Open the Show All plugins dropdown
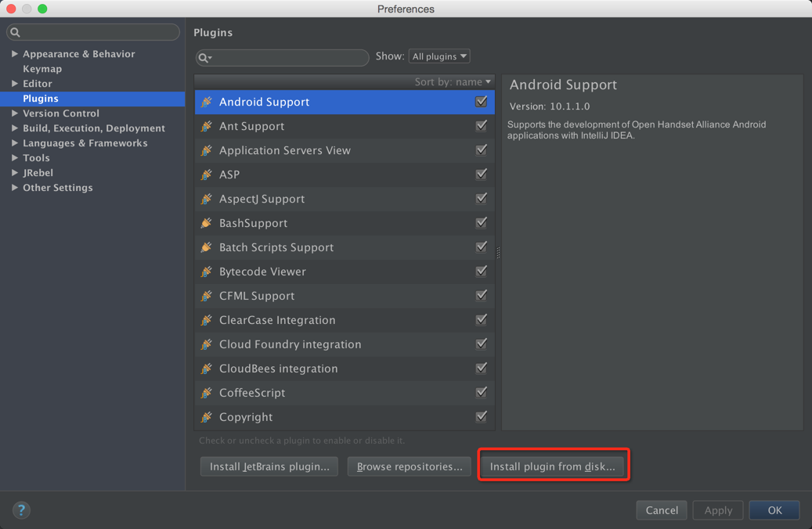812x529 pixels. tap(439, 56)
